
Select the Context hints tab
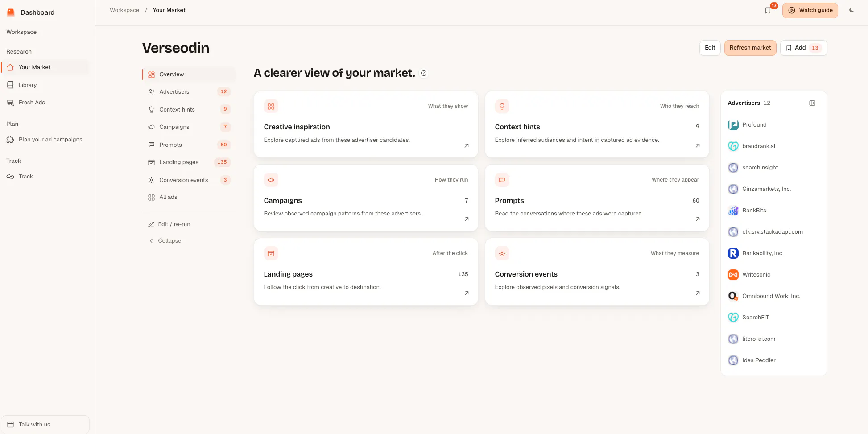click(189, 109)
